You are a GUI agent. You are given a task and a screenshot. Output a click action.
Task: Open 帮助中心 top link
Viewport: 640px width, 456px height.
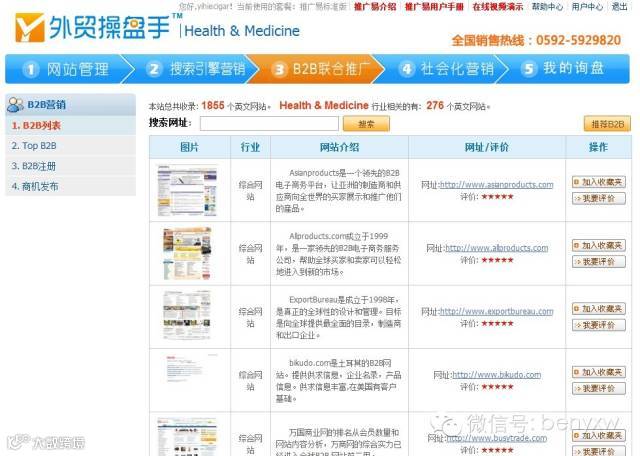pyautogui.click(x=547, y=7)
